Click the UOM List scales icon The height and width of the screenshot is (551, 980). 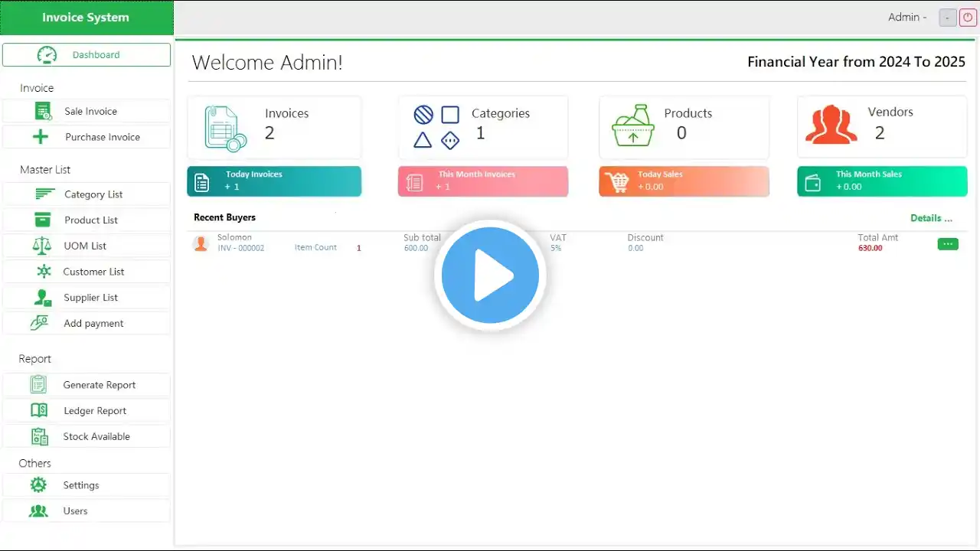coord(41,246)
